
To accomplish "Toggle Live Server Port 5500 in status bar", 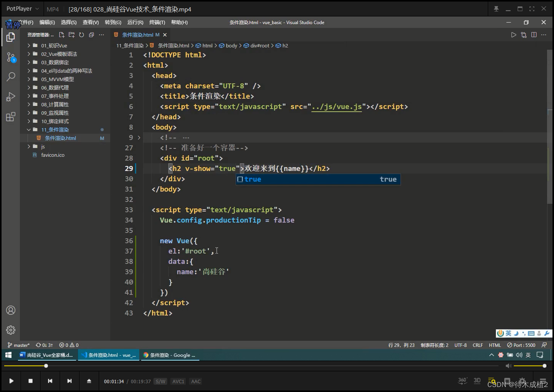I will coord(521,345).
